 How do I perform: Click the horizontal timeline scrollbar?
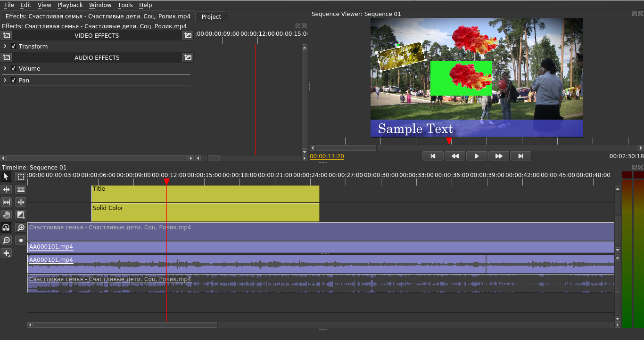125,325
